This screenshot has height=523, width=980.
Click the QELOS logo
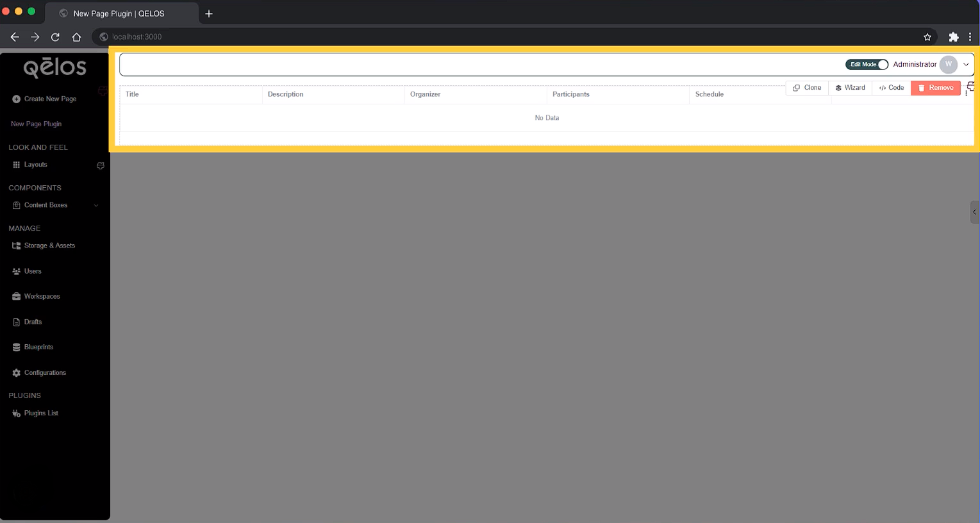pos(54,67)
